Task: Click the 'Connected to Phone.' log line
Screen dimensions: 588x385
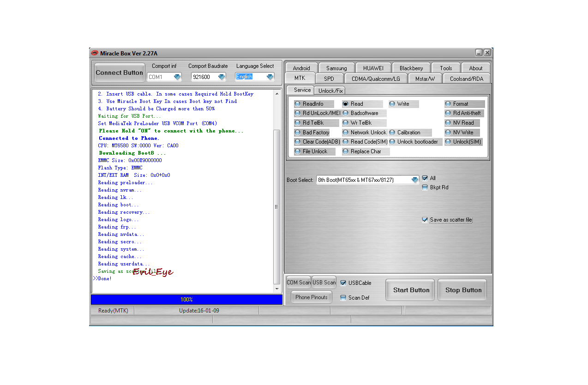Action: pyautogui.click(x=129, y=138)
